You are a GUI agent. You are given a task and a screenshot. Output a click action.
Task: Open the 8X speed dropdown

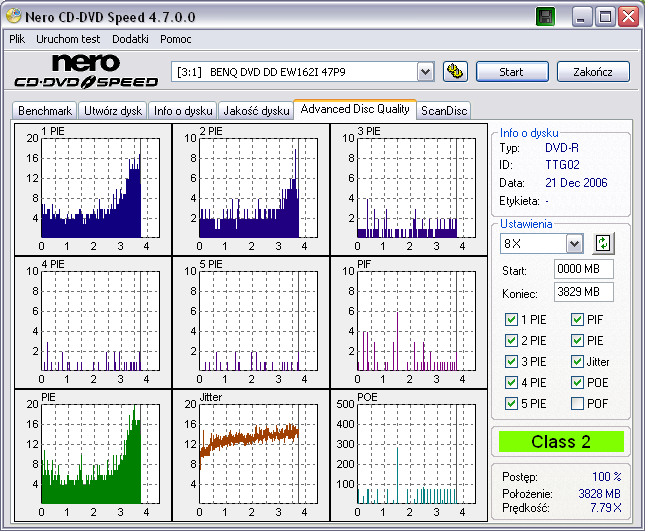(x=574, y=244)
